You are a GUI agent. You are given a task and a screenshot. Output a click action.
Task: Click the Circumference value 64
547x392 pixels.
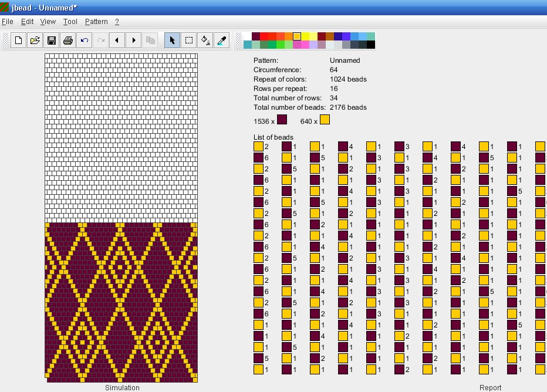tap(333, 70)
